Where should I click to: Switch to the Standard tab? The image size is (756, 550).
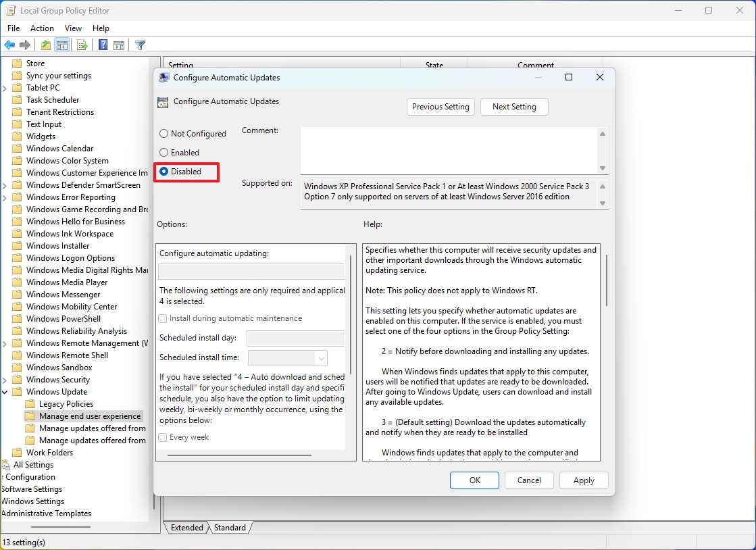click(x=230, y=528)
